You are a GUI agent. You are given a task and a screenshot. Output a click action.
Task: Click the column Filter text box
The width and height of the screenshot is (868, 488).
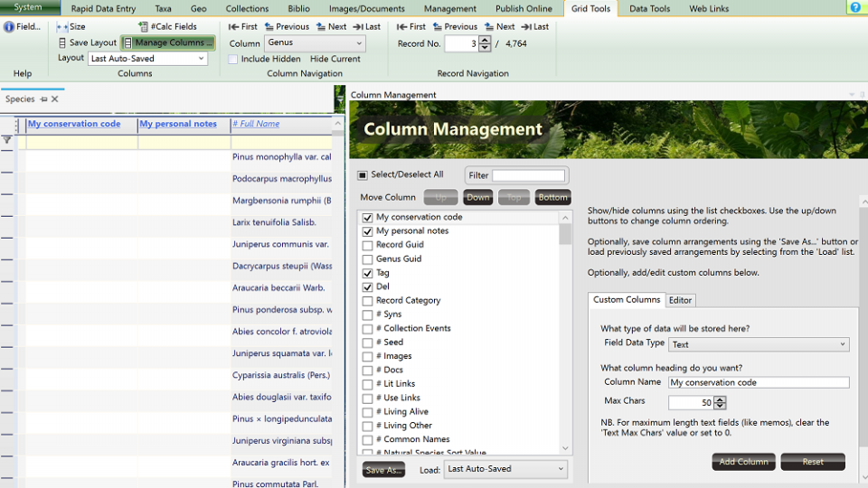pyautogui.click(x=529, y=175)
